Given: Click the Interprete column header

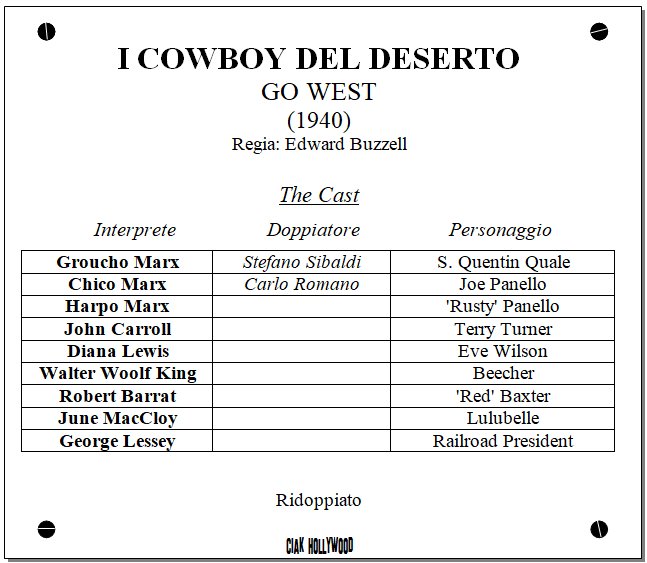Looking at the screenshot, I should 134,230.
